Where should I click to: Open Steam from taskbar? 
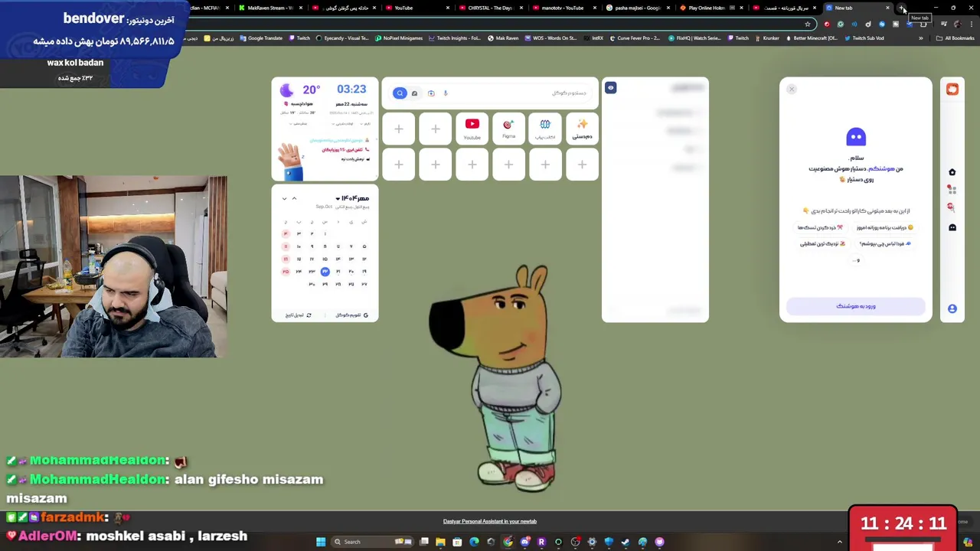(x=625, y=542)
